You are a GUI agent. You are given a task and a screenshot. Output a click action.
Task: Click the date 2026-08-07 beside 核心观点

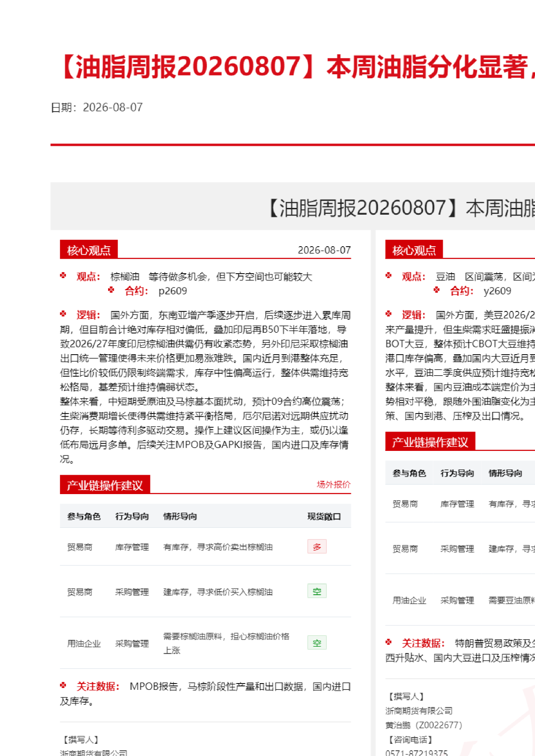point(324,250)
